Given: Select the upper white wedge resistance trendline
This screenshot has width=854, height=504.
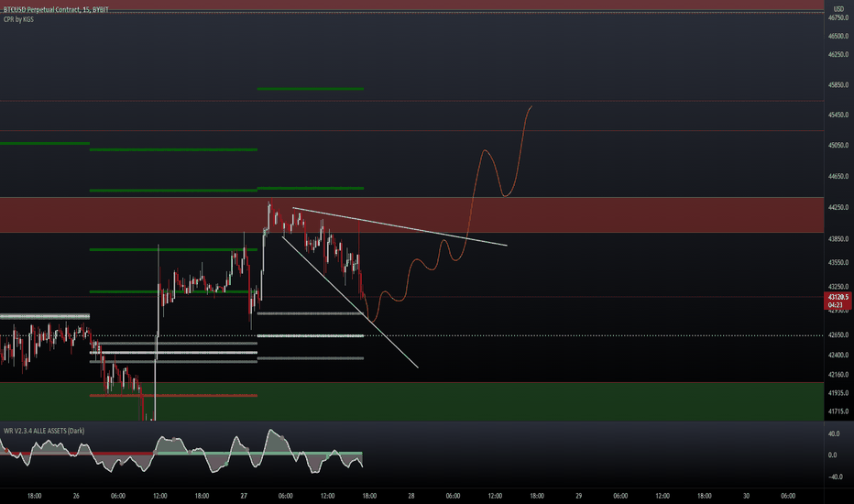Looking at the screenshot, I should [400, 226].
